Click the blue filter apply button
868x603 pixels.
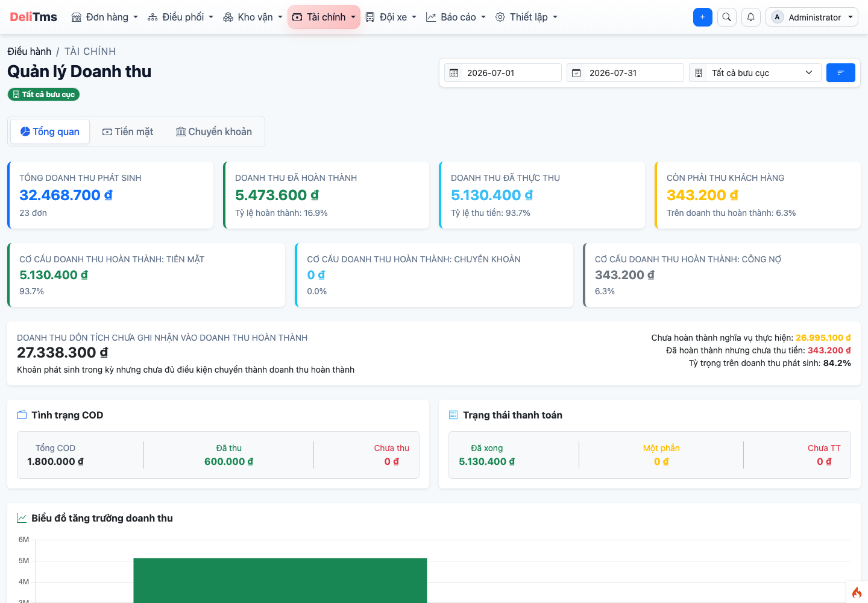coord(841,73)
